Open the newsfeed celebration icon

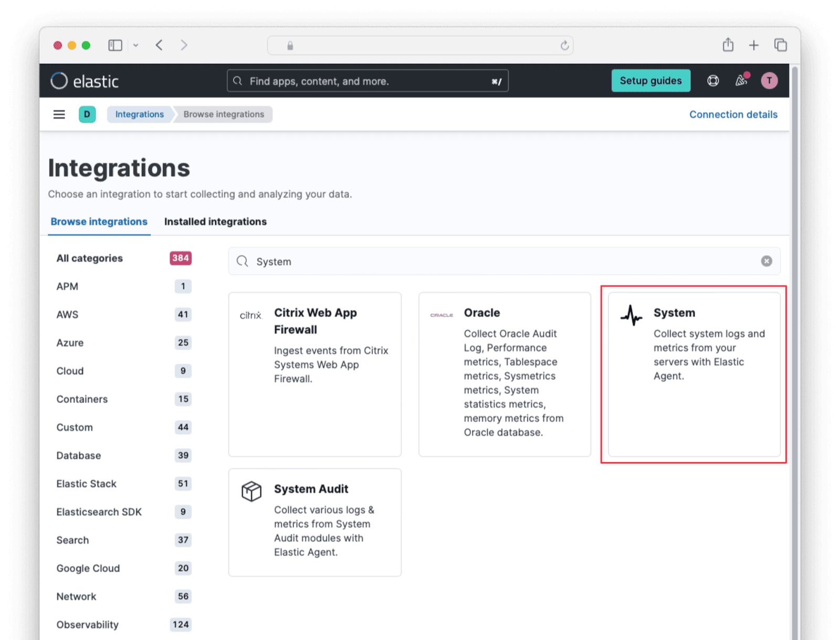pyautogui.click(x=741, y=80)
